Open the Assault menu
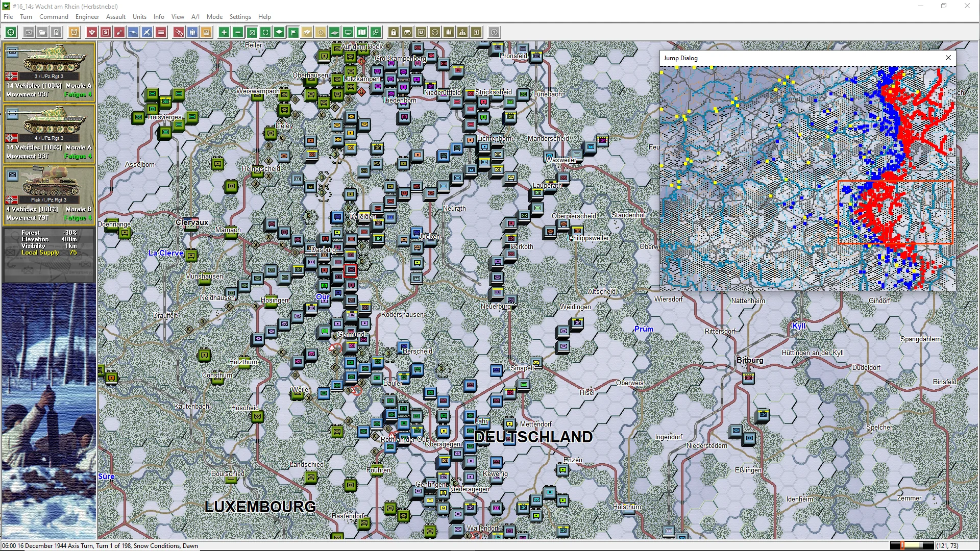The image size is (980, 551). click(x=115, y=17)
